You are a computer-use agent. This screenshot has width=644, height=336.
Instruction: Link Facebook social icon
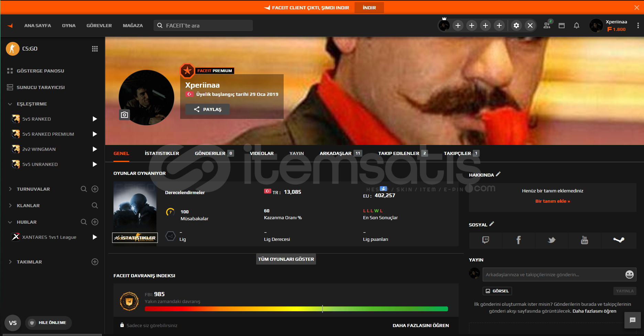(x=519, y=240)
